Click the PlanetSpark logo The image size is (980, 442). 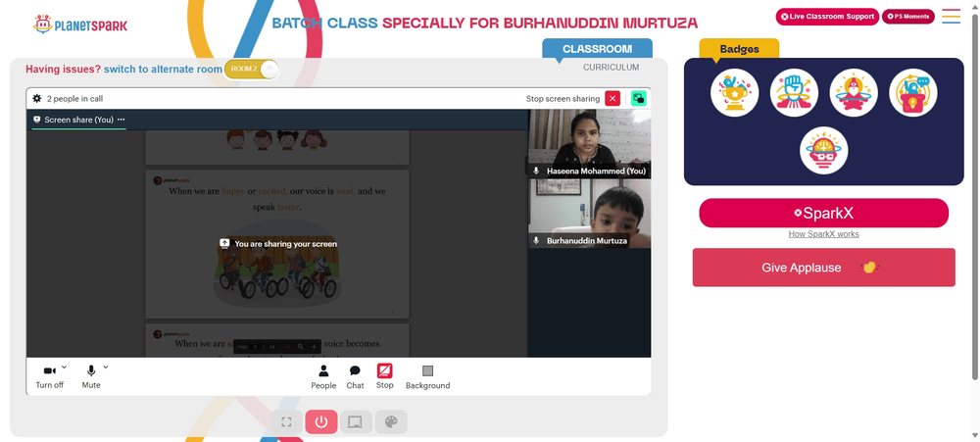pyautogui.click(x=80, y=25)
